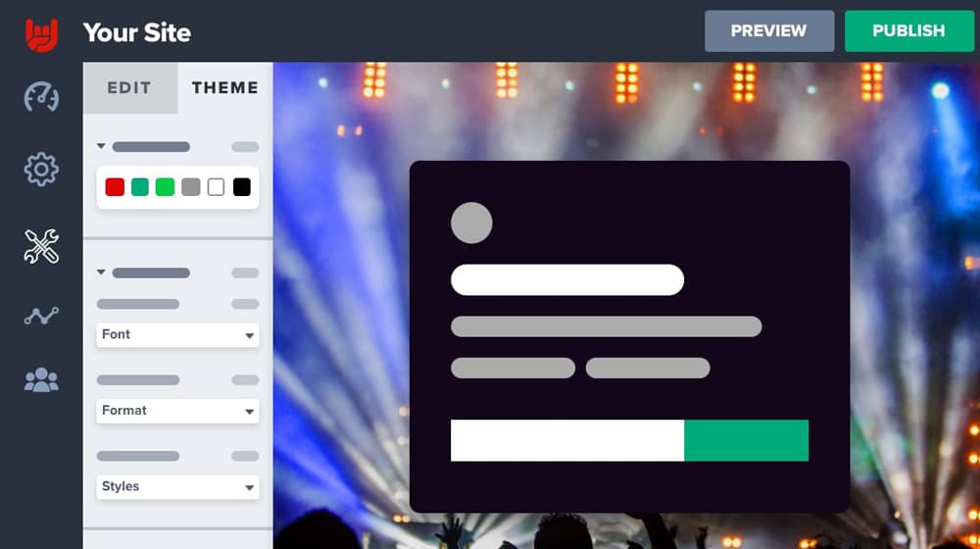Open the Format dropdown
980x549 pixels.
[177, 411]
